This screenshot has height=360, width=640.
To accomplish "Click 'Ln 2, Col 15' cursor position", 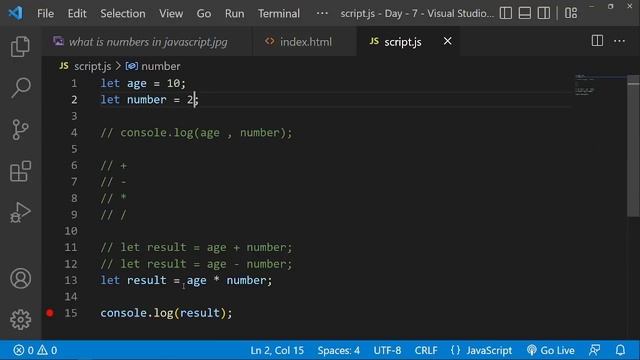I will [277, 350].
